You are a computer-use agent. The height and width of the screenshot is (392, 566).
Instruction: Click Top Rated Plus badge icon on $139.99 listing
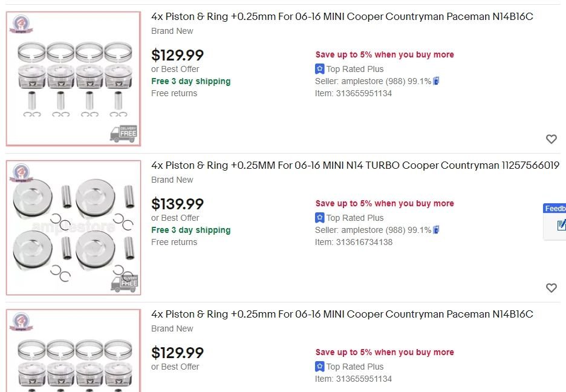(320, 218)
